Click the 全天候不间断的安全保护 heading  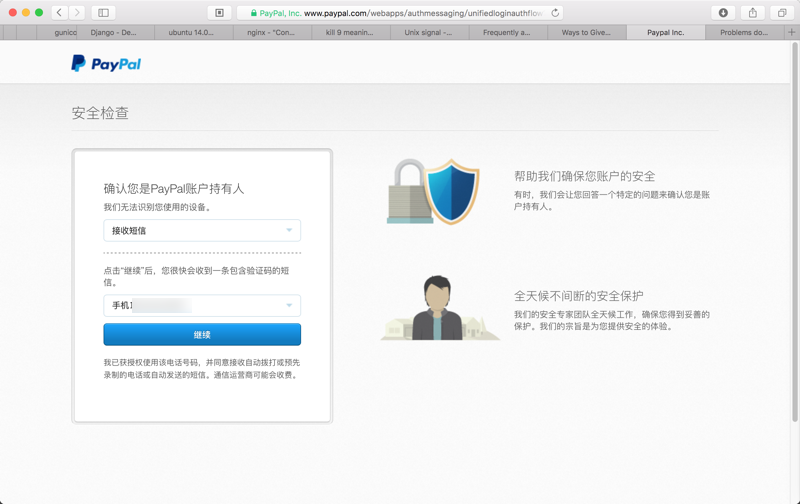578,296
